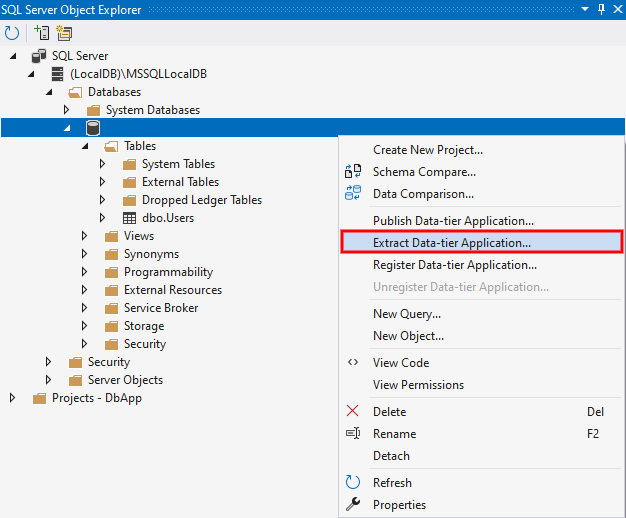Collapse the Databases node
Screen dimensions: 626x518
click(49, 92)
